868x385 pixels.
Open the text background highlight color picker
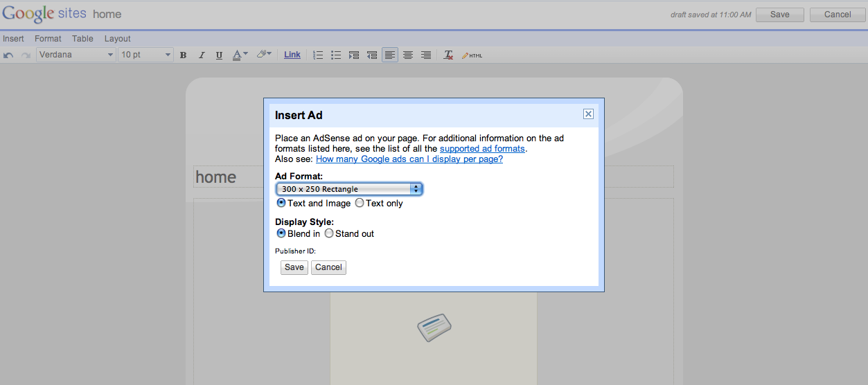[264, 55]
